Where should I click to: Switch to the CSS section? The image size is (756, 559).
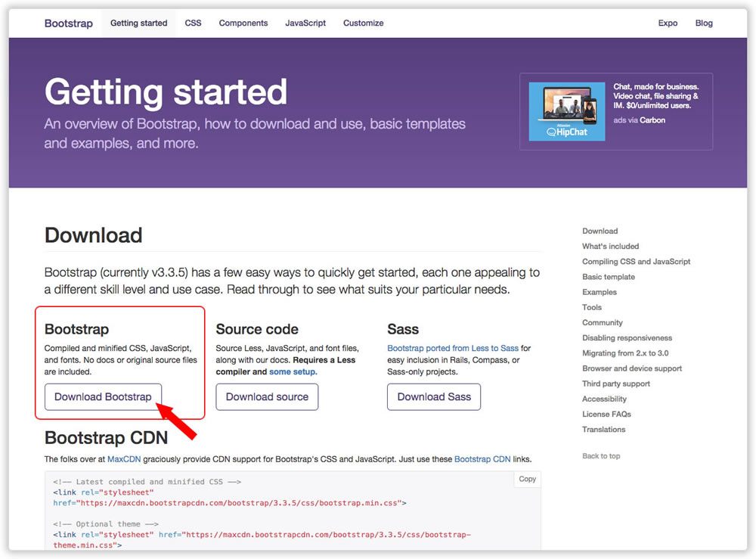pyautogui.click(x=193, y=23)
